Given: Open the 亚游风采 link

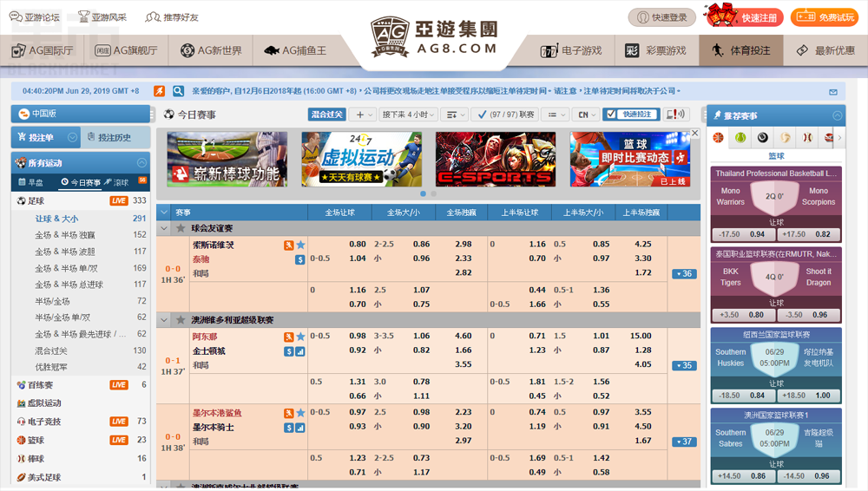Looking at the screenshot, I should point(102,17).
